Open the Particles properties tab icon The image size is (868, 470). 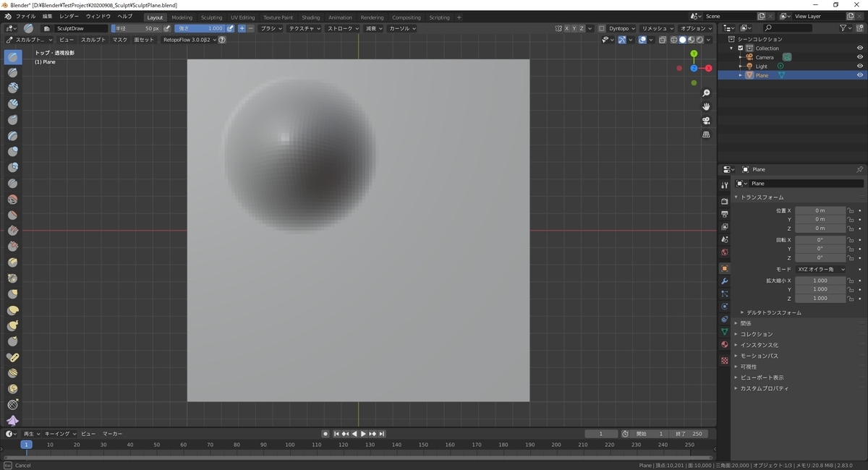(x=724, y=294)
